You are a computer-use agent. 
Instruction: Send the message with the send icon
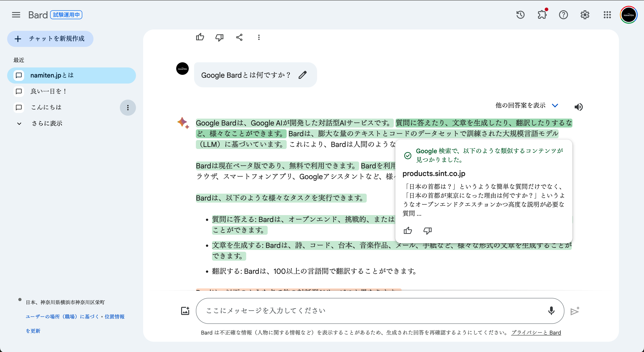pyautogui.click(x=574, y=311)
